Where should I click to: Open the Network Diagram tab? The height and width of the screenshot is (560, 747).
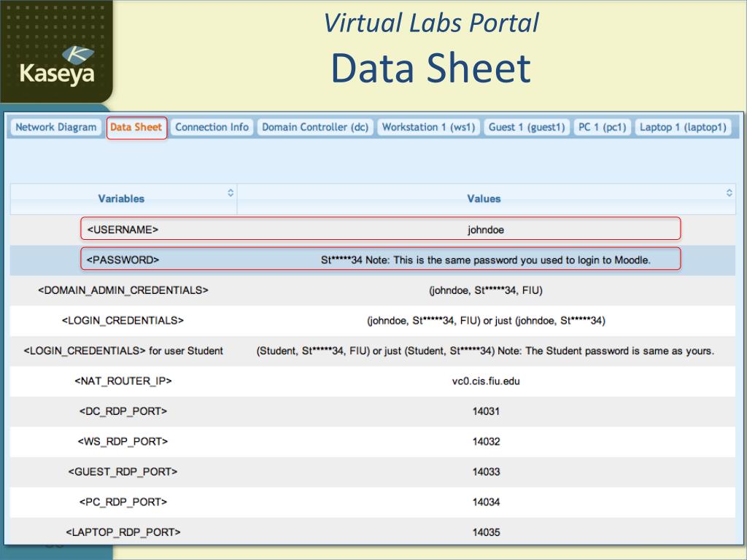[x=55, y=127]
